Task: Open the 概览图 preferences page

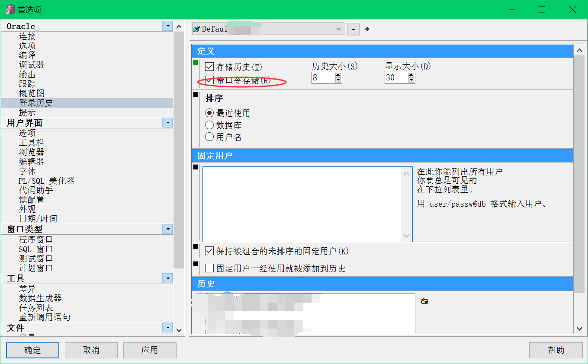Action: (32, 93)
